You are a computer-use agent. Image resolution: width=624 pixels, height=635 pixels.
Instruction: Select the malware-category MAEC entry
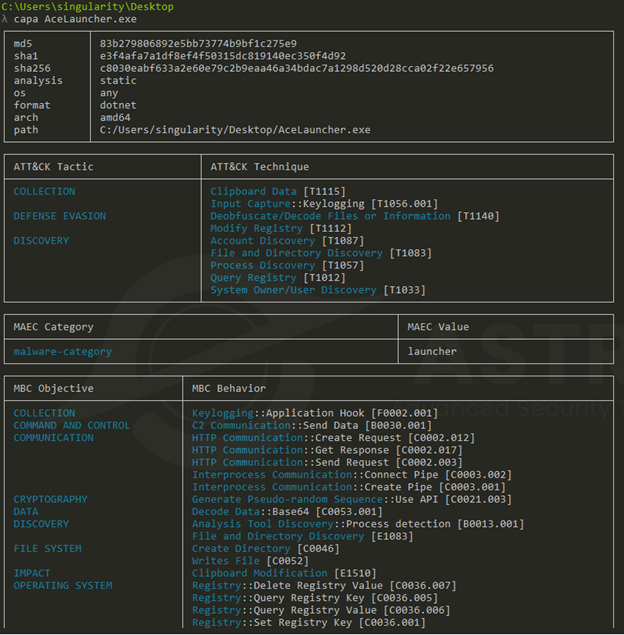[62, 352]
